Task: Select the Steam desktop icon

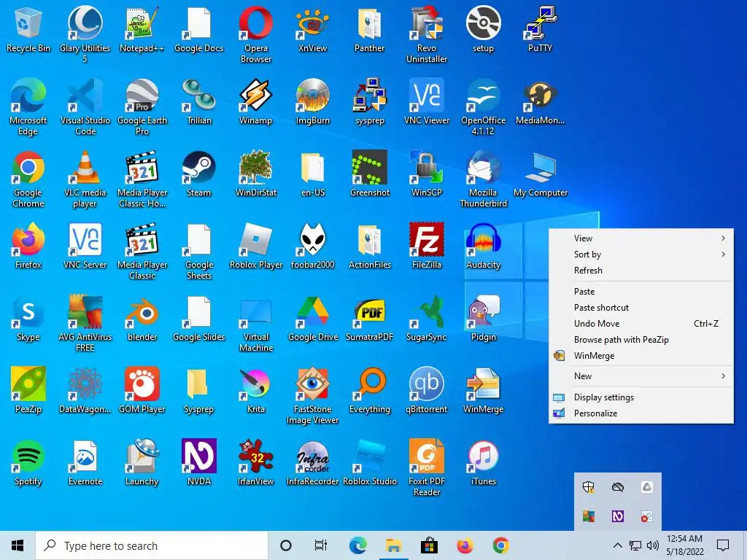Action: coord(198,174)
